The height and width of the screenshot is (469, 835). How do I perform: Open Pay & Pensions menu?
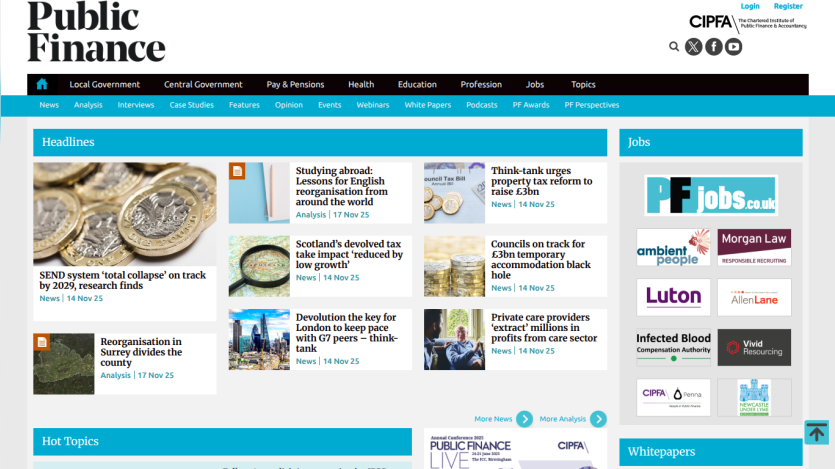(295, 84)
